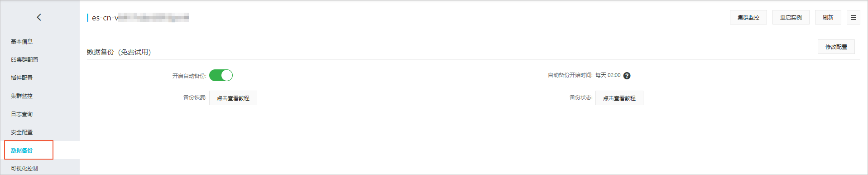This screenshot has height=175, width=868.
Task: Click the 刷新 button
Action: tap(828, 17)
